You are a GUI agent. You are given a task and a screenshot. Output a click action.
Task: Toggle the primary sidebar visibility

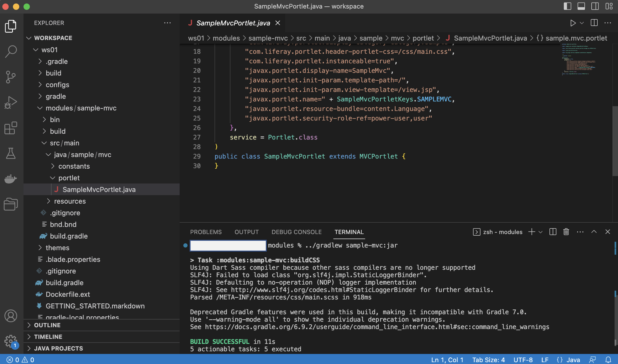point(567,6)
